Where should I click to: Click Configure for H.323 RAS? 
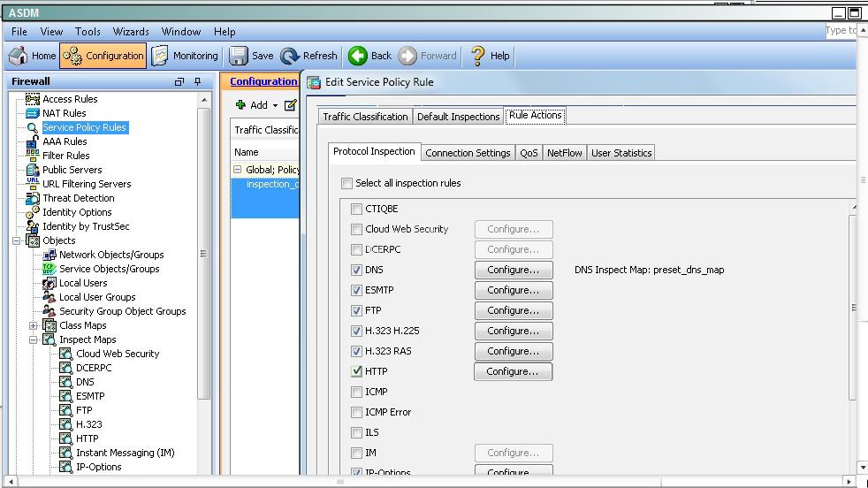click(x=514, y=351)
